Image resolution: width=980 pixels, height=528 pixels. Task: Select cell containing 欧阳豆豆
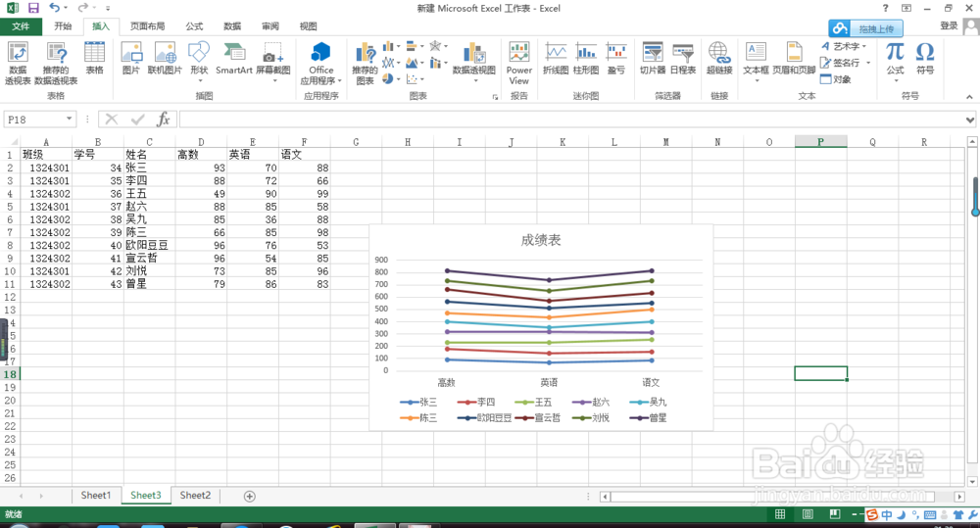(149, 245)
